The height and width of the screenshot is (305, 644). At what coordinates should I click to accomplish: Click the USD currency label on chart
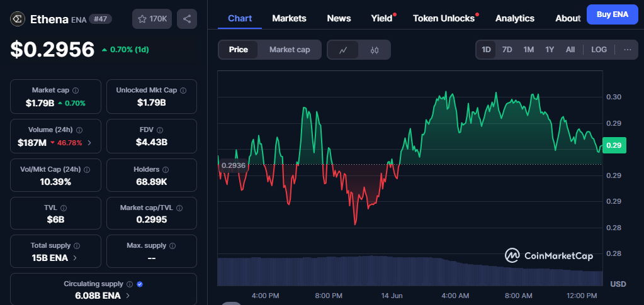(x=618, y=284)
